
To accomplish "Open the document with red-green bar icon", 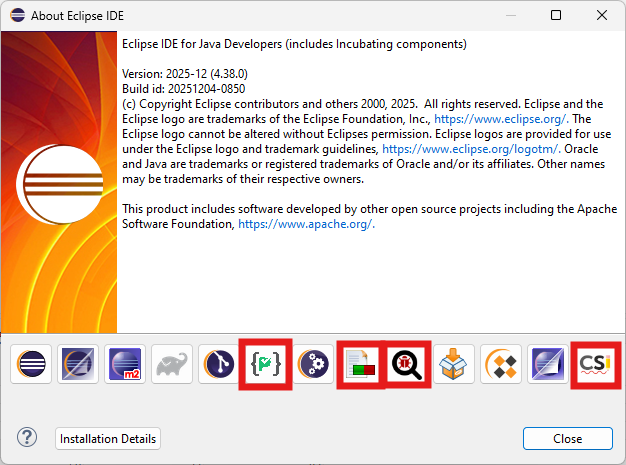I will click(360, 364).
